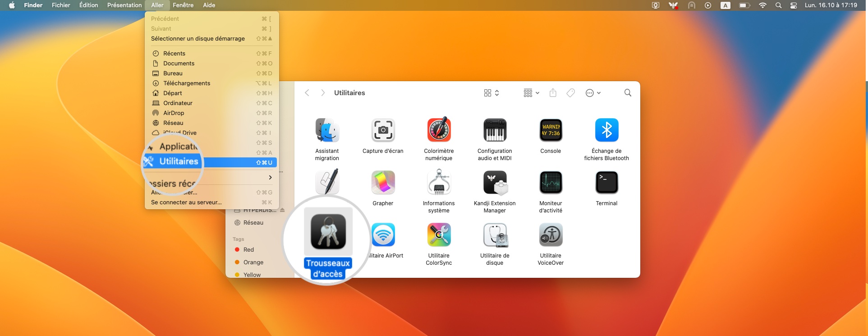Select the Yellow tag in sidebar
Viewport: 868px width, 336px height.
pos(248,275)
